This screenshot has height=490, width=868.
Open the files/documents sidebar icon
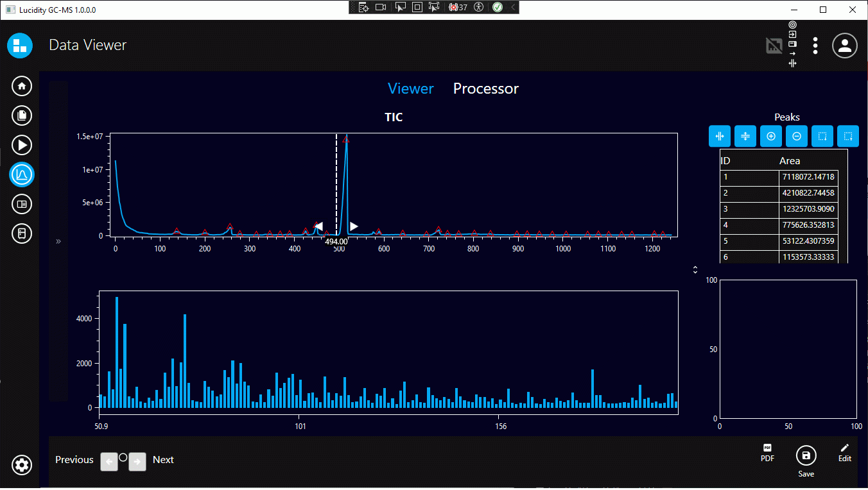tap(22, 115)
